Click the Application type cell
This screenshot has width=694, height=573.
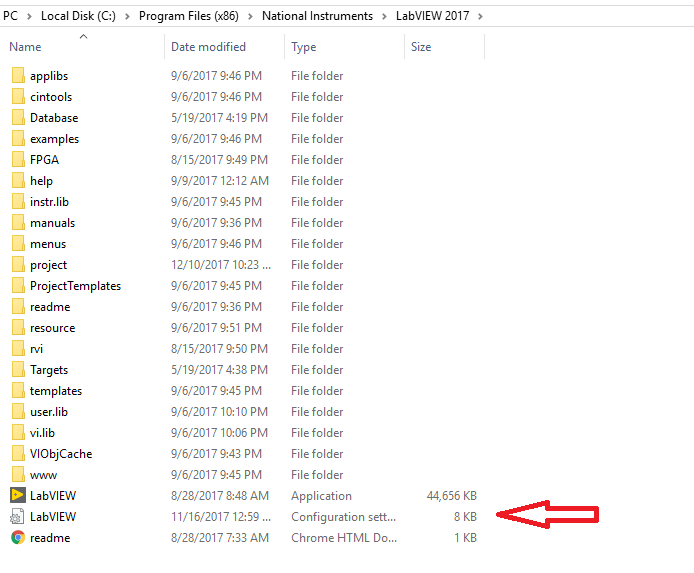coord(321,496)
